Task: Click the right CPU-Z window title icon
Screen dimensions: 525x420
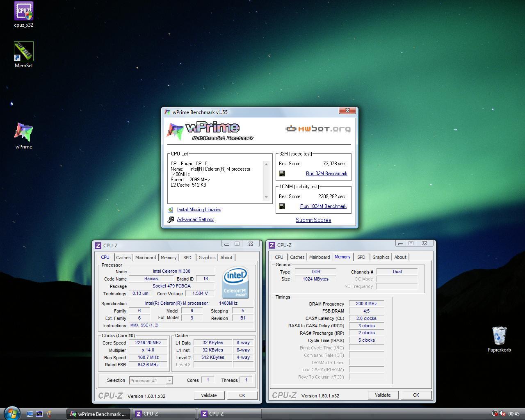Action: pyautogui.click(x=272, y=245)
